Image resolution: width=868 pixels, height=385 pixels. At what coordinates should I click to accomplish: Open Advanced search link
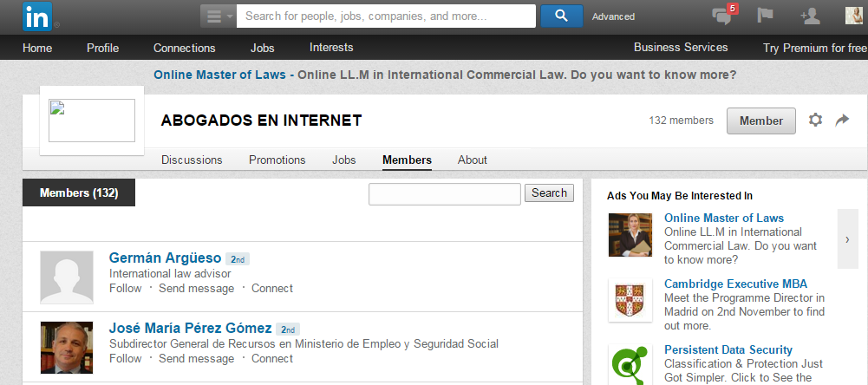pos(613,16)
